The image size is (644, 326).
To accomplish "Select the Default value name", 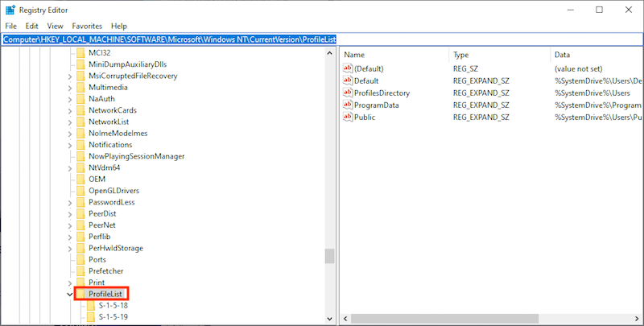I will (366, 80).
